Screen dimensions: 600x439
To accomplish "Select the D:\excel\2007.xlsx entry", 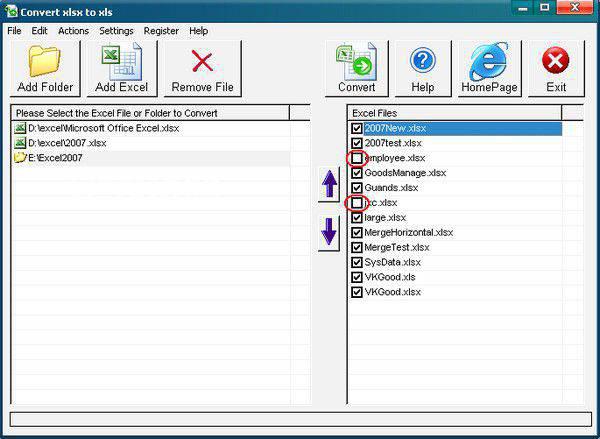I will click(67, 143).
